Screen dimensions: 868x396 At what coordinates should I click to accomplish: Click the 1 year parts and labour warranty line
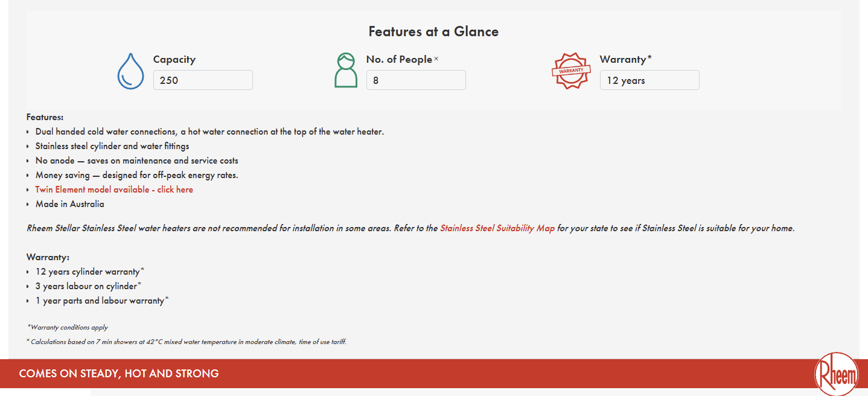pos(102,301)
